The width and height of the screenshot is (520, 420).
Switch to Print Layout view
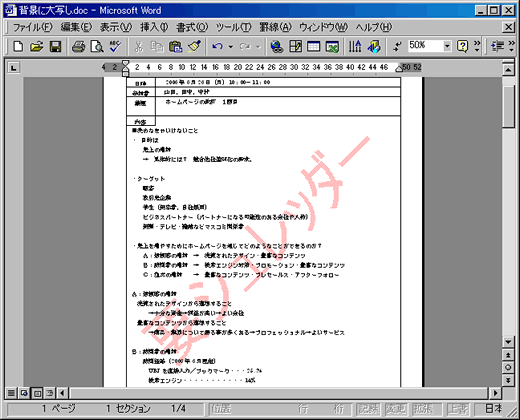(x=37, y=393)
